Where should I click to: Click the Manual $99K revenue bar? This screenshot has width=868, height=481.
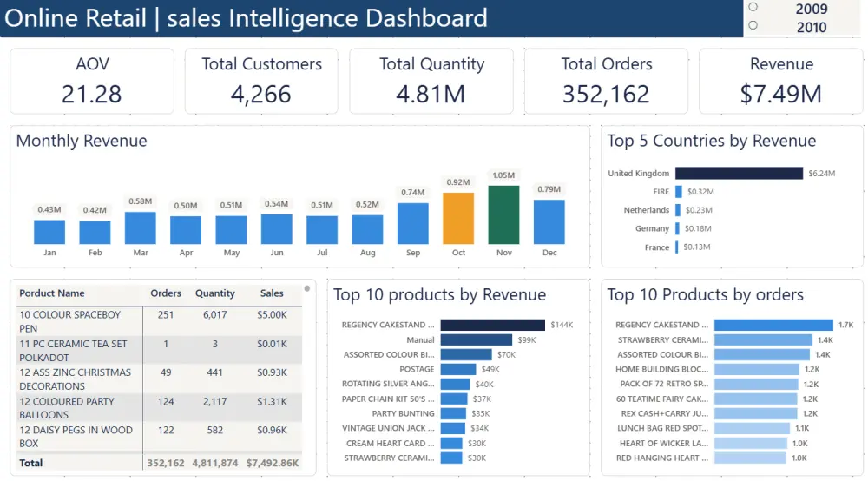476,339
